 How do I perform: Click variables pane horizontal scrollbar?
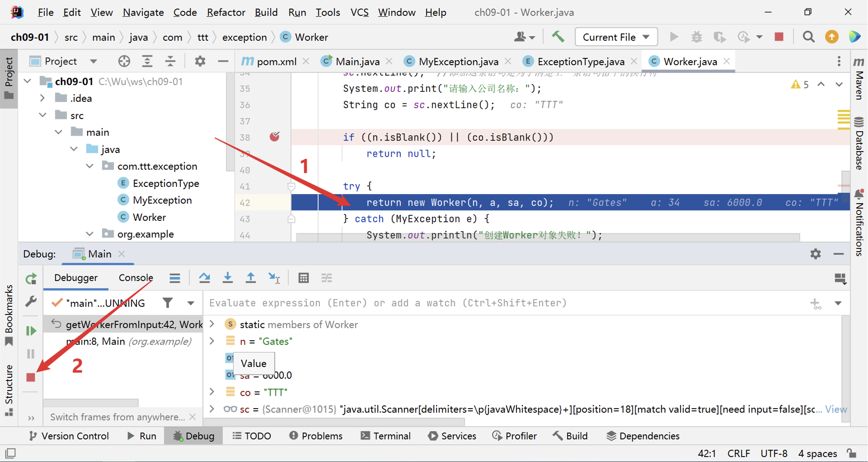point(334,422)
